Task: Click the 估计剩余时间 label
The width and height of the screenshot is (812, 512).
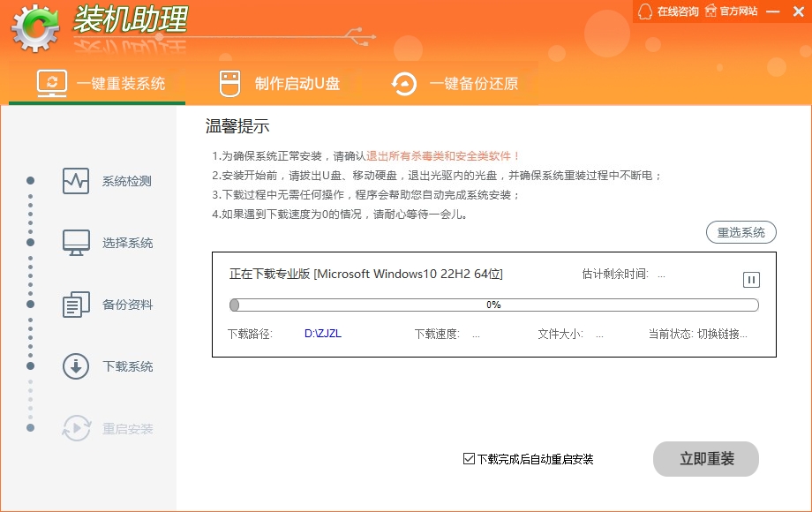Action: (x=615, y=274)
